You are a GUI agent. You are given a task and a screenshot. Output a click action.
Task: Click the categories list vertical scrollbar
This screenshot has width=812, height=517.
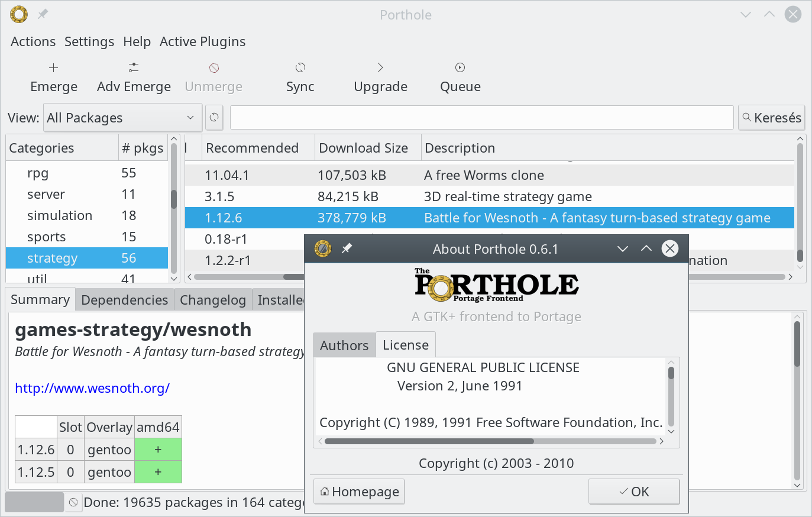click(174, 199)
